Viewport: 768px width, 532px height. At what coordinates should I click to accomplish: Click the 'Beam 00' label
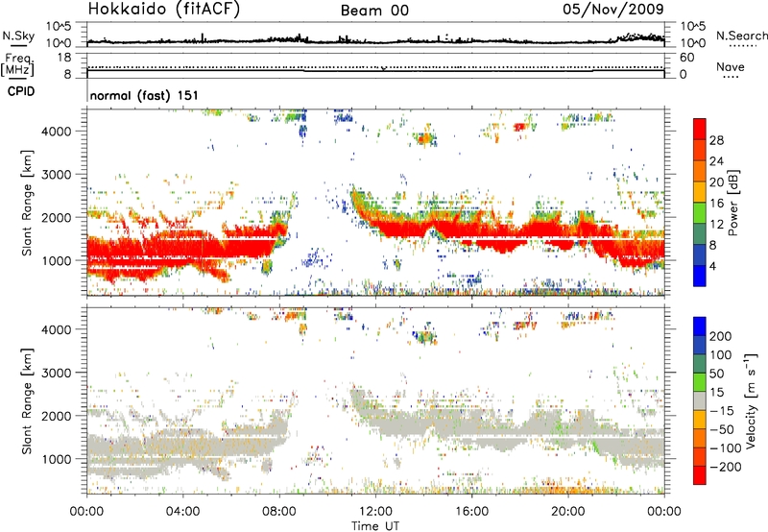coord(374,11)
